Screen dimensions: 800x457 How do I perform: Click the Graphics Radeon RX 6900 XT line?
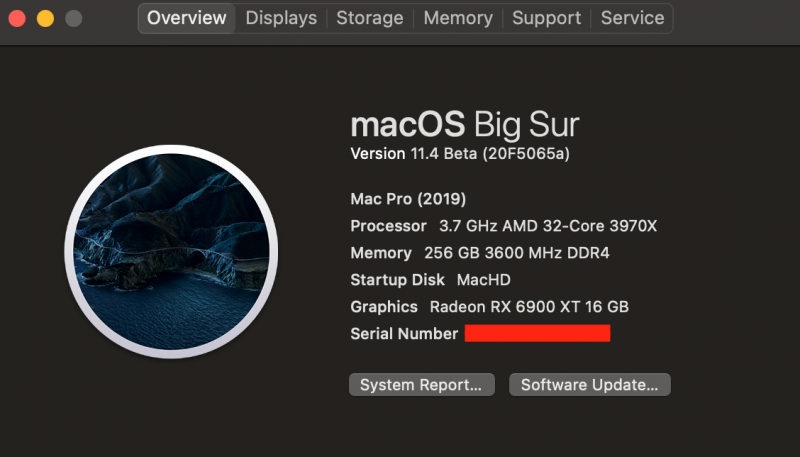(x=489, y=307)
